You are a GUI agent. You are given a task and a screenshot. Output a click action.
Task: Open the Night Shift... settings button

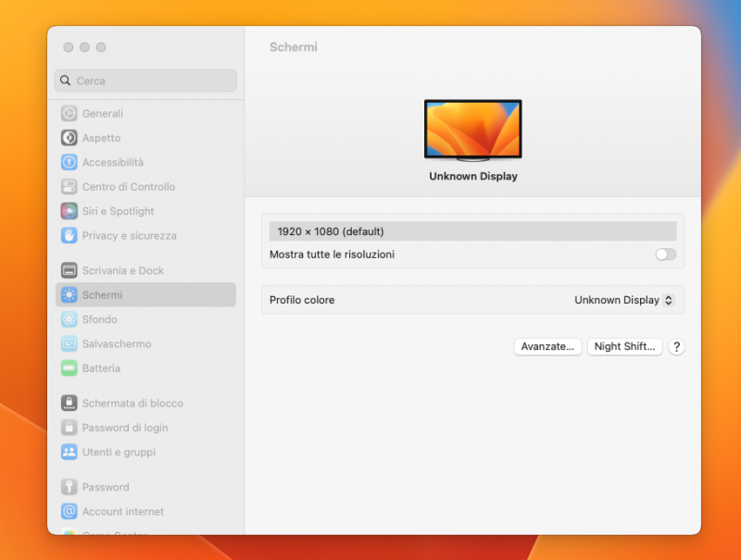pyautogui.click(x=624, y=346)
